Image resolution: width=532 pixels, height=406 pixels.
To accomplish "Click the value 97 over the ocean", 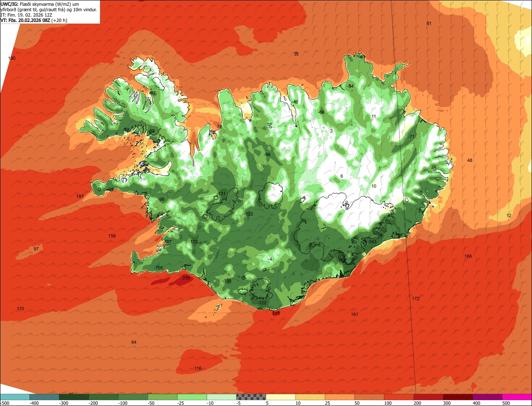I will tap(36, 249).
